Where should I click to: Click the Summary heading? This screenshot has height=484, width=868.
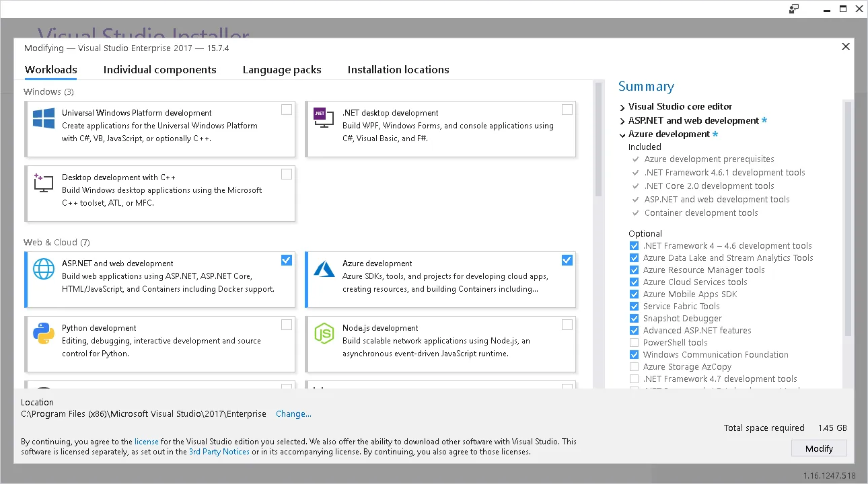click(x=646, y=87)
